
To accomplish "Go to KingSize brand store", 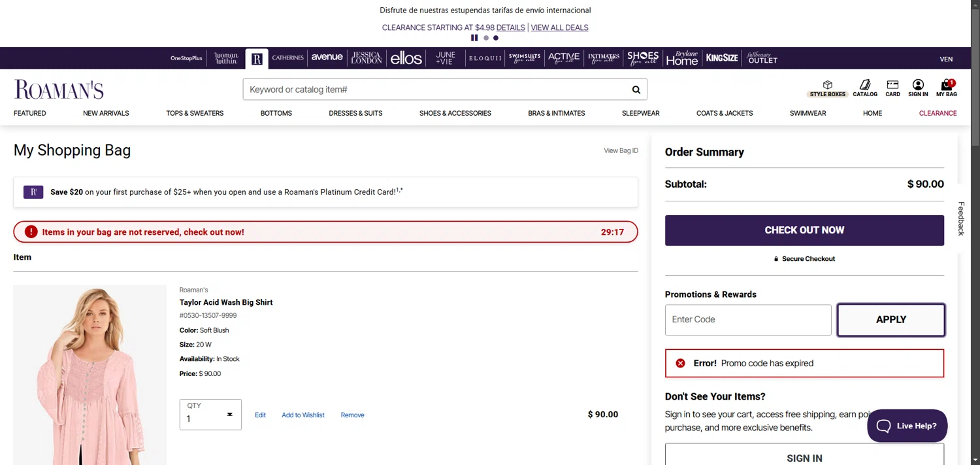I will pos(722,58).
